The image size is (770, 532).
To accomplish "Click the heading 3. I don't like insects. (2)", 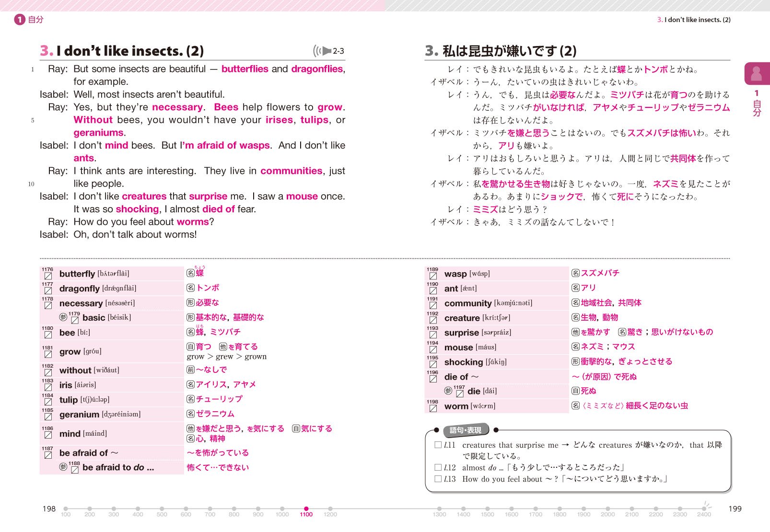I will click(x=122, y=51).
